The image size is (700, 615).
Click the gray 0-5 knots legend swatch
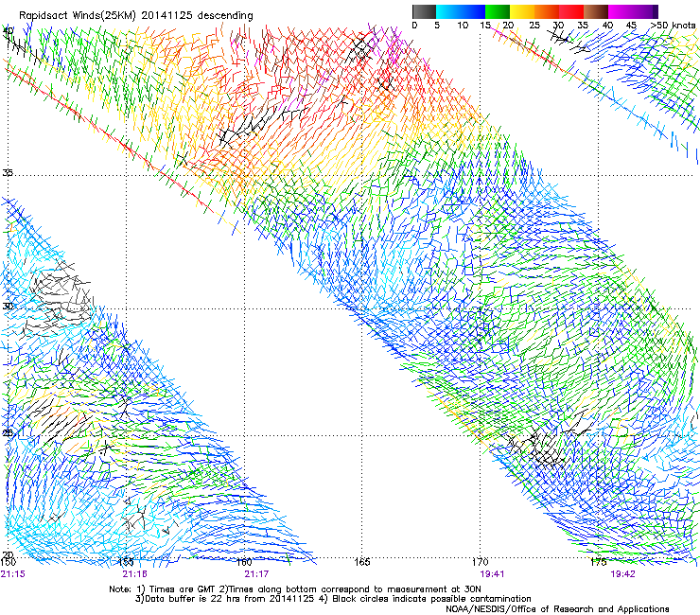coord(424,11)
